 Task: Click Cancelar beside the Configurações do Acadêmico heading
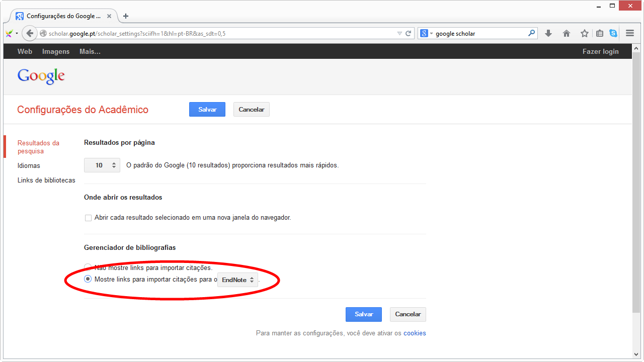pyautogui.click(x=252, y=110)
